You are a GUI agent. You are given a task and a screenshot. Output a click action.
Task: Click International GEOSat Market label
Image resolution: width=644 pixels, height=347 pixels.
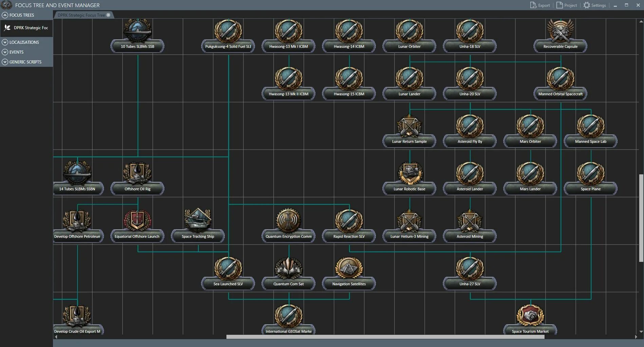pyautogui.click(x=289, y=331)
